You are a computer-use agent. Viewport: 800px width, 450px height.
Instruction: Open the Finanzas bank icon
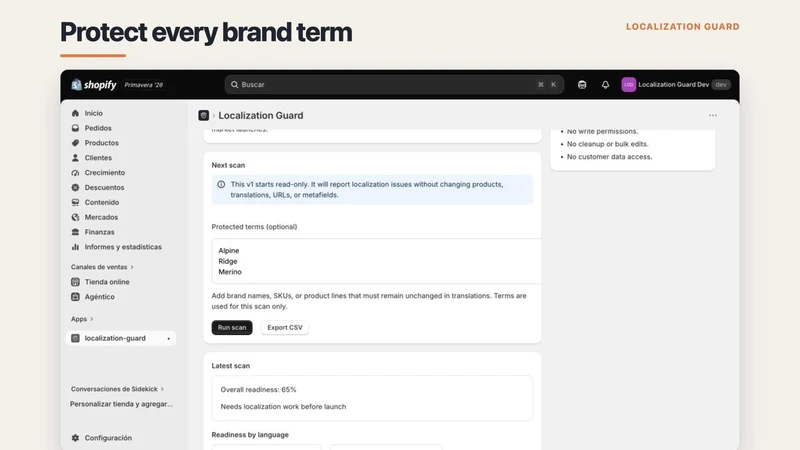[76, 232]
